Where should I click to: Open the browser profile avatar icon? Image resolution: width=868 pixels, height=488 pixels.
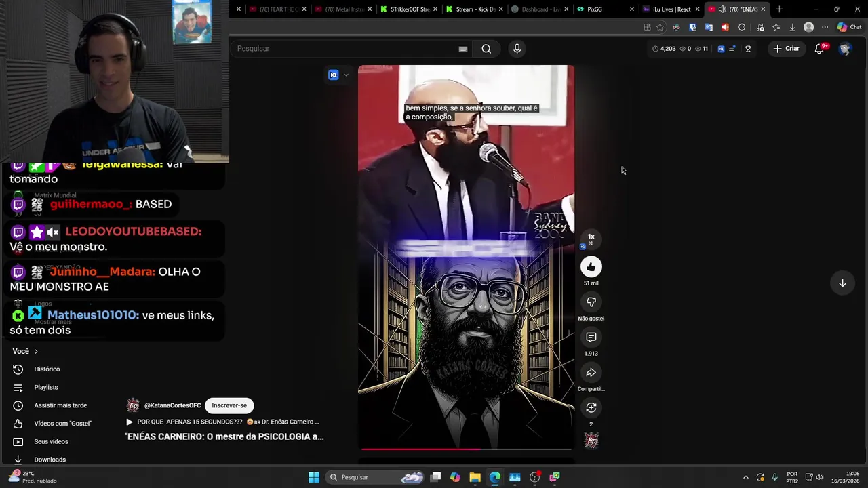click(808, 27)
